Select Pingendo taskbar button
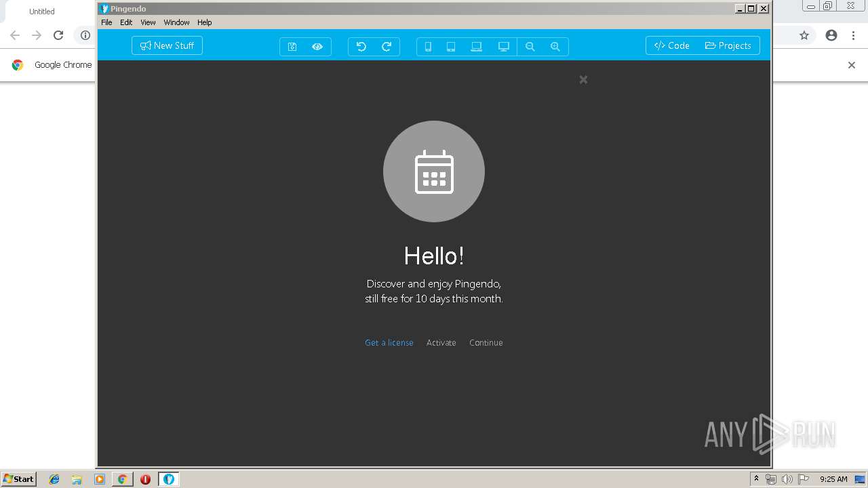Viewport: 868px width, 488px height. (169, 479)
